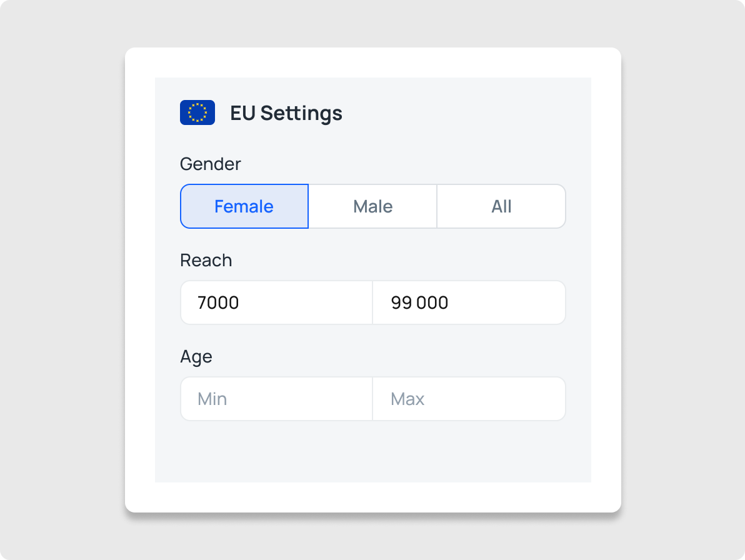Click the word "Settings" in the title
This screenshot has height=560, width=745.
tap(301, 113)
